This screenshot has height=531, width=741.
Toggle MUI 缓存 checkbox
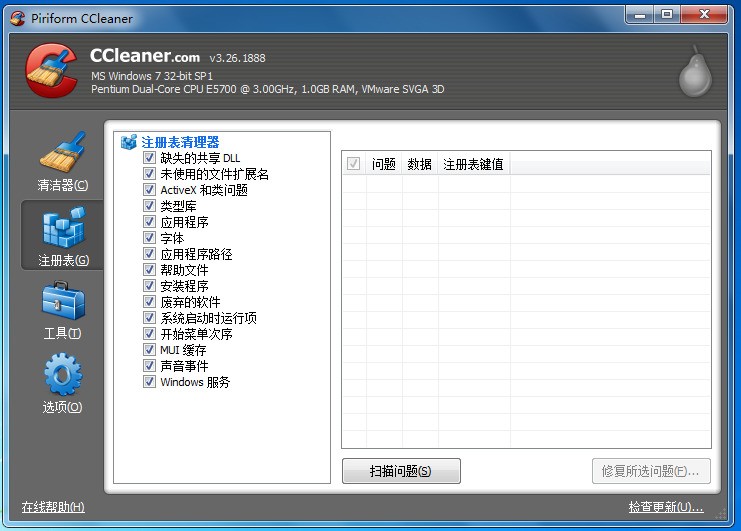click(149, 350)
